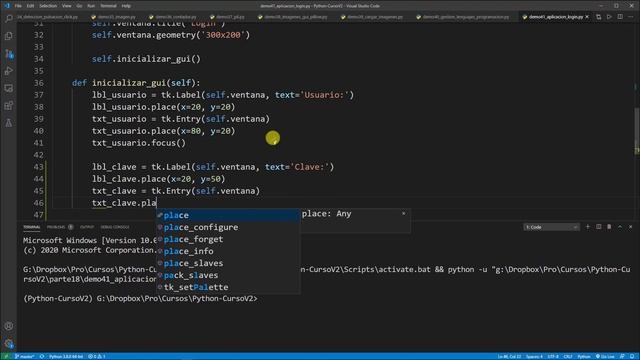Open the terminal selector '1: Code' dropdown
Viewport: 640px width, 360px height.
551,227
